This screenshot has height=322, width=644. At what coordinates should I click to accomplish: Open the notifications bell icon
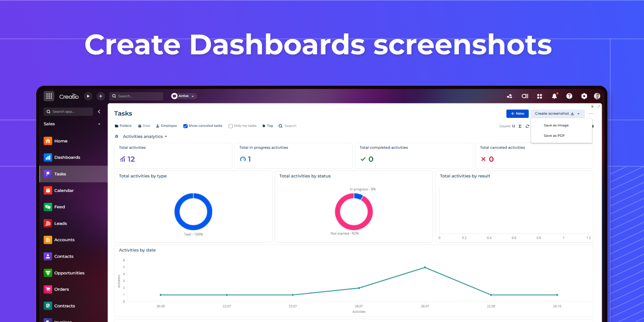pyautogui.click(x=554, y=96)
